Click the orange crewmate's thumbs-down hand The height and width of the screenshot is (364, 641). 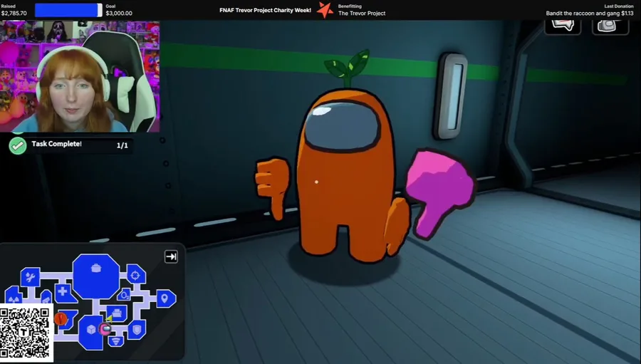pos(272,187)
